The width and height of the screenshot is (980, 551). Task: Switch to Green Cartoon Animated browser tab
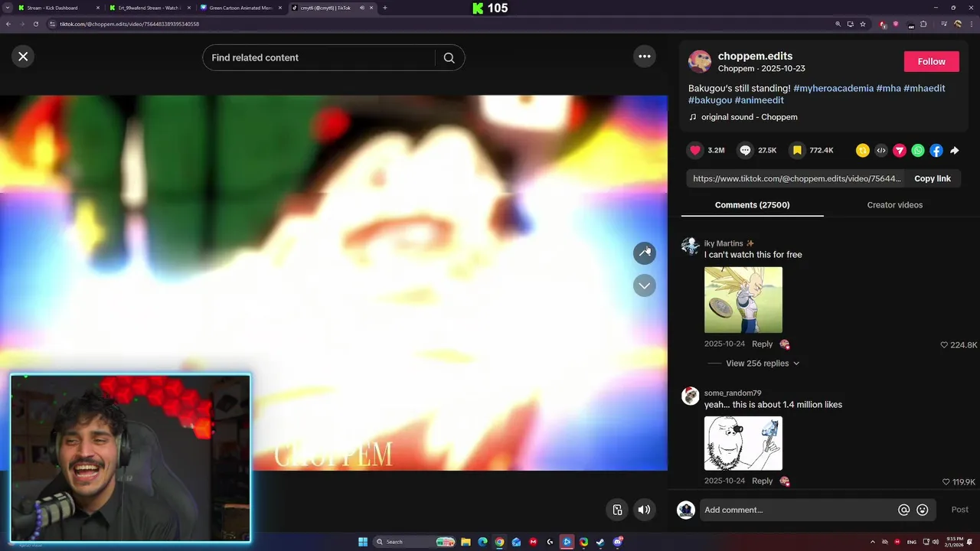coord(240,8)
